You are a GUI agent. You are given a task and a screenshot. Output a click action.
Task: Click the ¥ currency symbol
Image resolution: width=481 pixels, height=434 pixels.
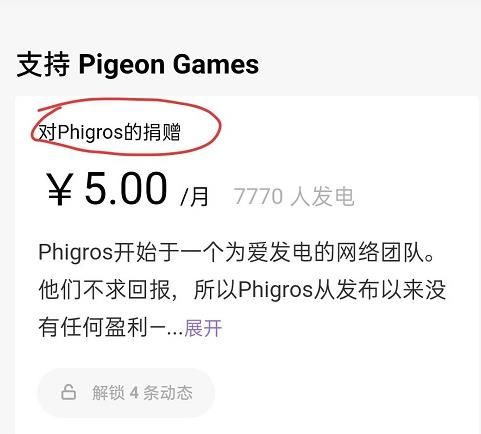[60, 190]
